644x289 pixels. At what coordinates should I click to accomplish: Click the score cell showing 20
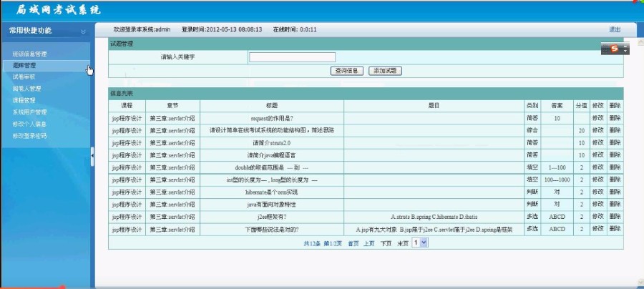coord(582,130)
